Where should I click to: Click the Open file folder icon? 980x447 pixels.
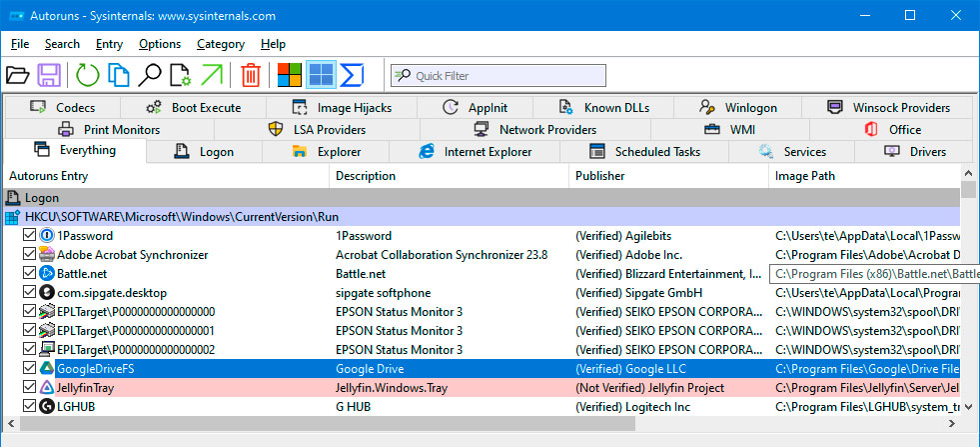point(18,75)
